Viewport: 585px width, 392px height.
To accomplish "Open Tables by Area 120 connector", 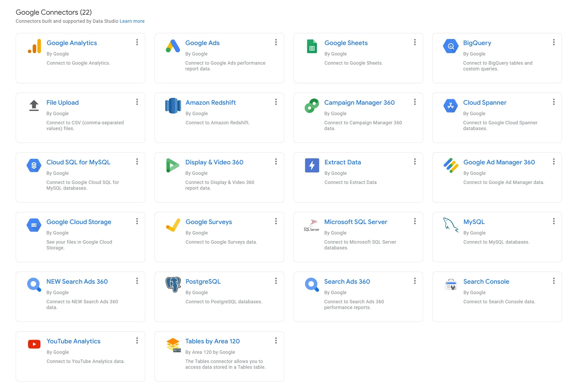I will (212, 341).
